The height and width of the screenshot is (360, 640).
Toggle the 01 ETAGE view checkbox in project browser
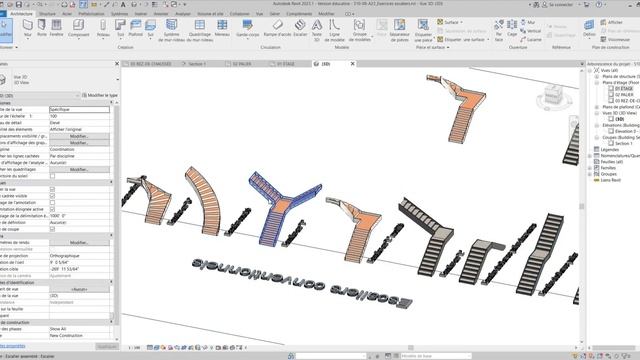click(611, 89)
